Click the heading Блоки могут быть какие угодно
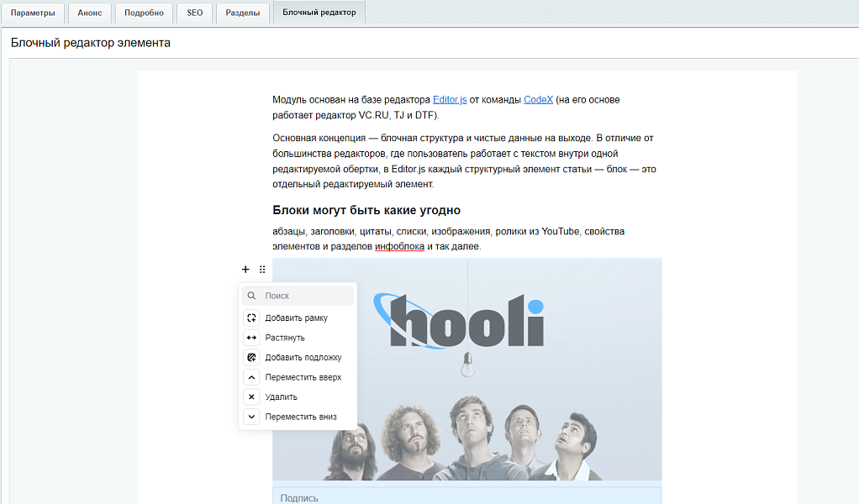This screenshot has width=859, height=504. tap(366, 210)
